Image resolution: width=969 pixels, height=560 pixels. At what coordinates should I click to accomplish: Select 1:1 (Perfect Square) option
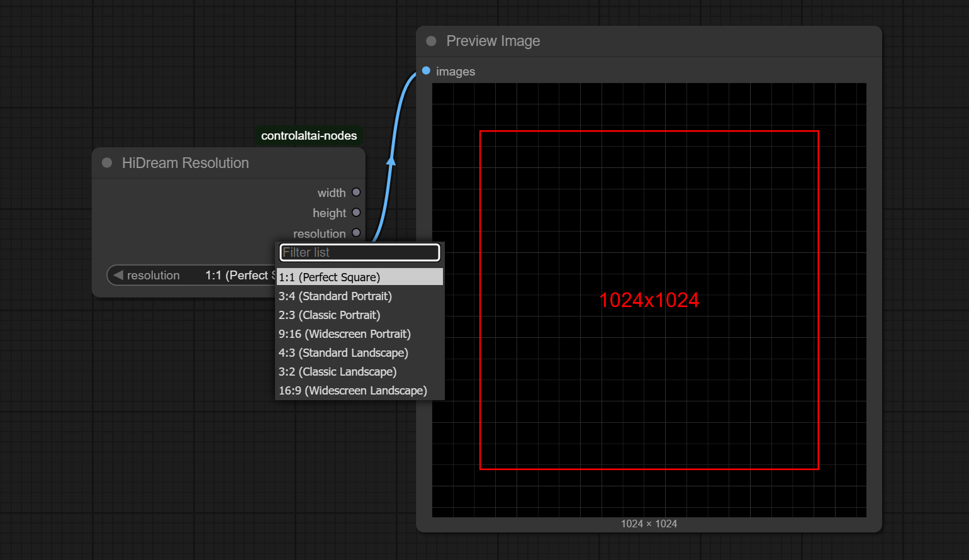pyautogui.click(x=360, y=277)
